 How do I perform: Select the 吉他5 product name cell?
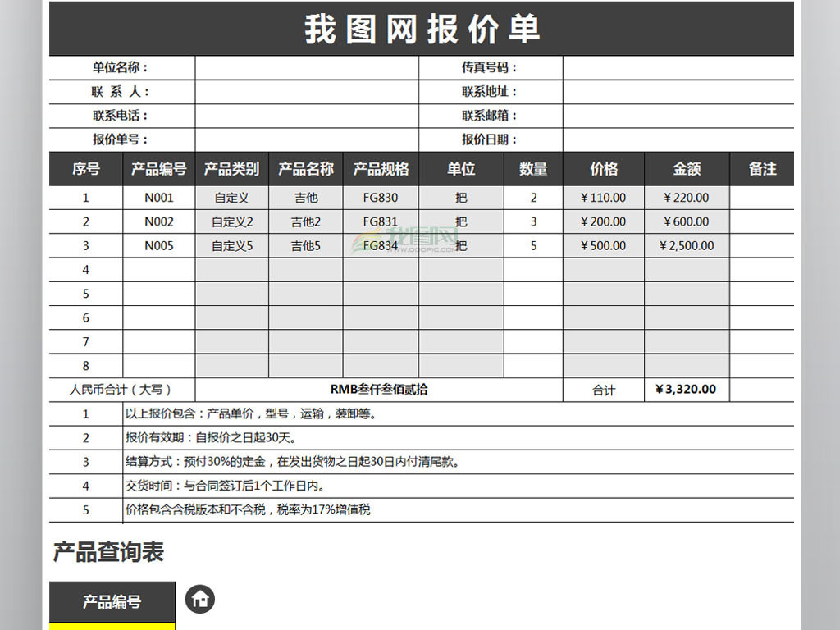306,246
